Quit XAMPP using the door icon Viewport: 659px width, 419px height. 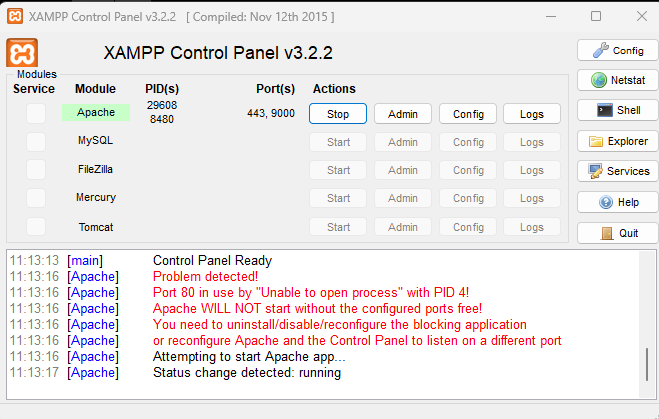tap(617, 233)
